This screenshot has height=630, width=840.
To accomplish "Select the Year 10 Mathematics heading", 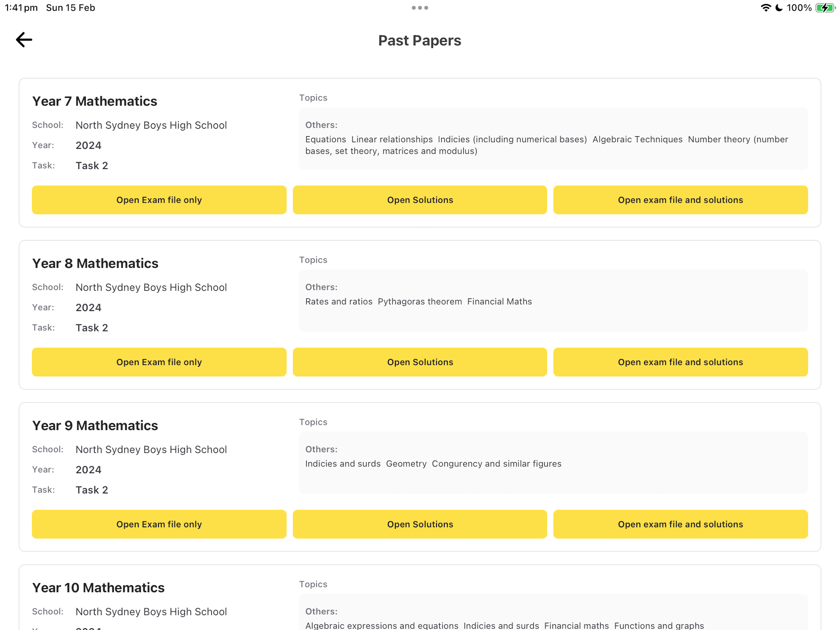I will (98, 588).
